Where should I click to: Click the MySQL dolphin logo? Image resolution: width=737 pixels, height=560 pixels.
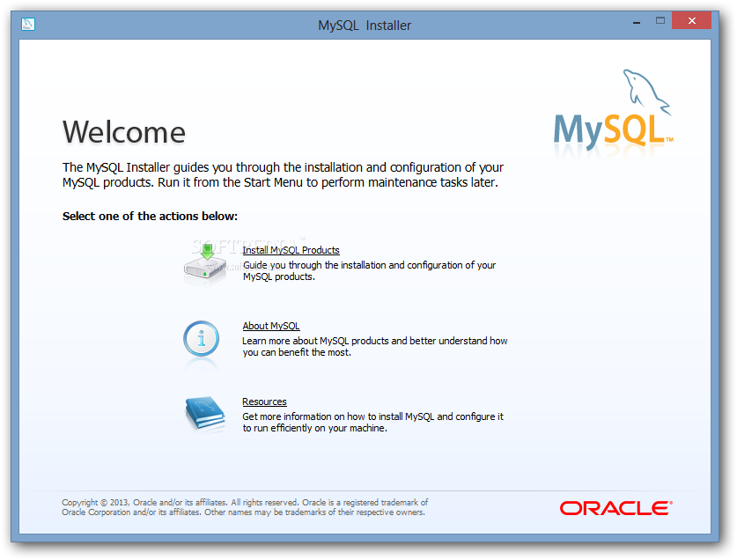coord(614,109)
